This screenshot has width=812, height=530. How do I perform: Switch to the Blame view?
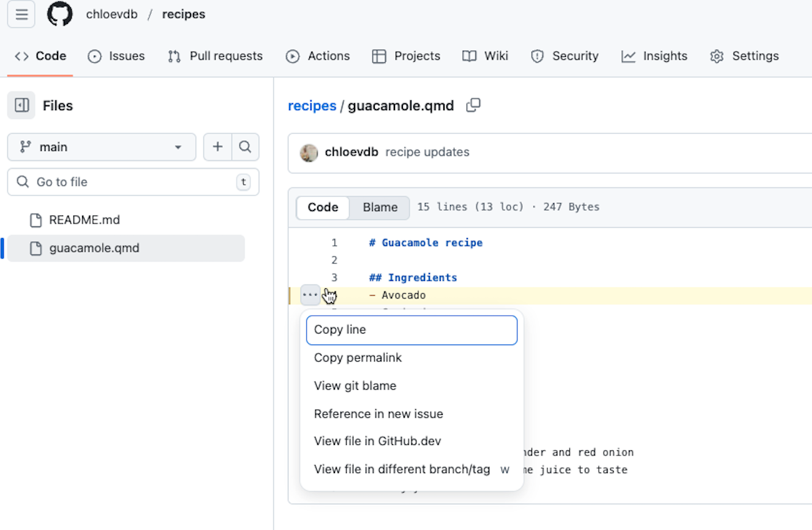(380, 207)
